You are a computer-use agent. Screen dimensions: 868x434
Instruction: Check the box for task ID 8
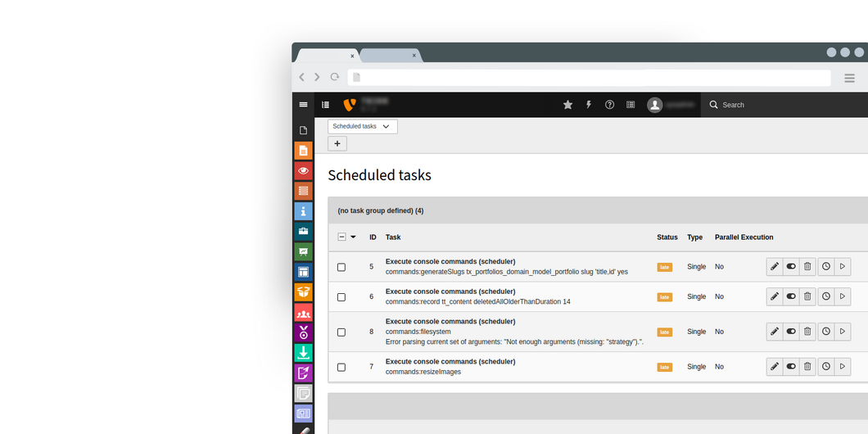click(x=341, y=332)
